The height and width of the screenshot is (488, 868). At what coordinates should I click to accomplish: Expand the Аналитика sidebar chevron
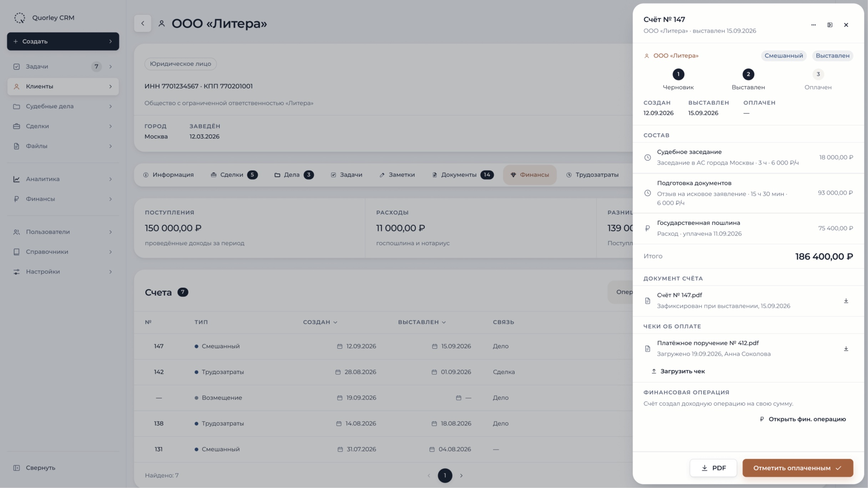coord(111,179)
